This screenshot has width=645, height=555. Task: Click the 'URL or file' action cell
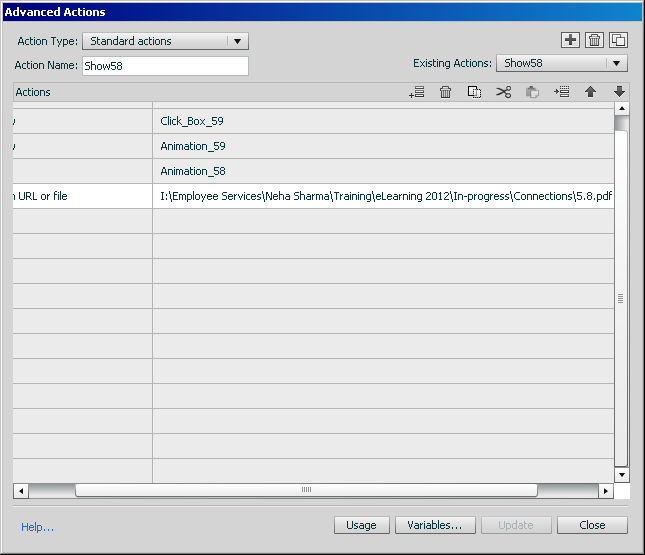pyautogui.click(x=82, y=196)
